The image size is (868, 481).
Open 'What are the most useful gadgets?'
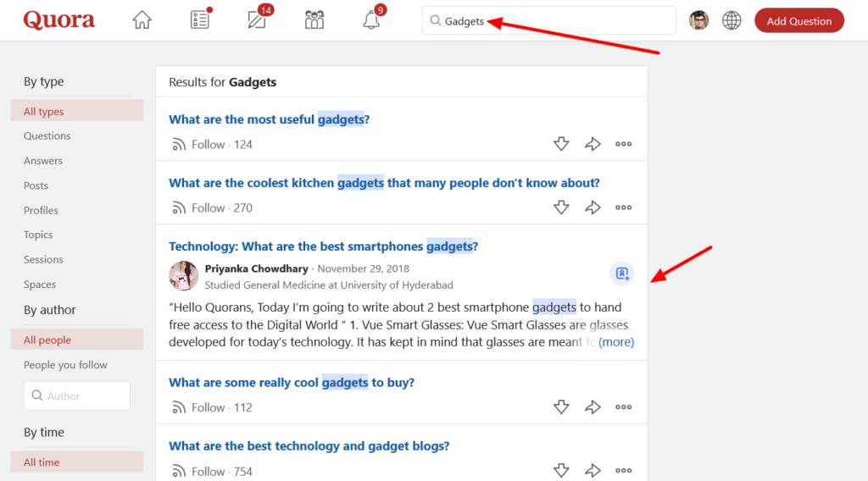pos(269,119)
